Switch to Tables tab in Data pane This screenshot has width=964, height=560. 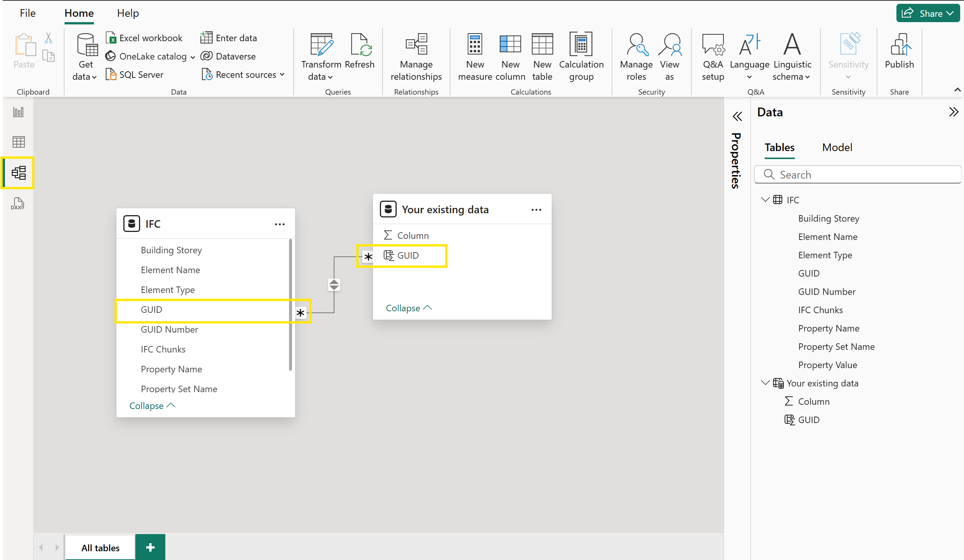click(779, 148)
